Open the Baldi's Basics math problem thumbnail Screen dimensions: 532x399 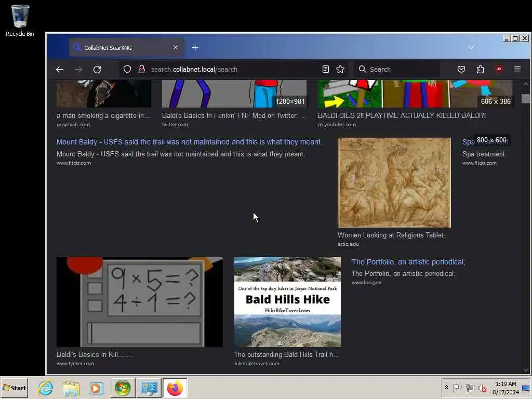pos(140,302)
